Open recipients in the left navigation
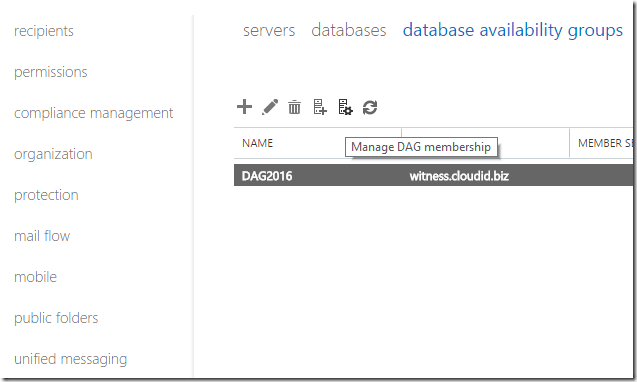 (44, 31)
